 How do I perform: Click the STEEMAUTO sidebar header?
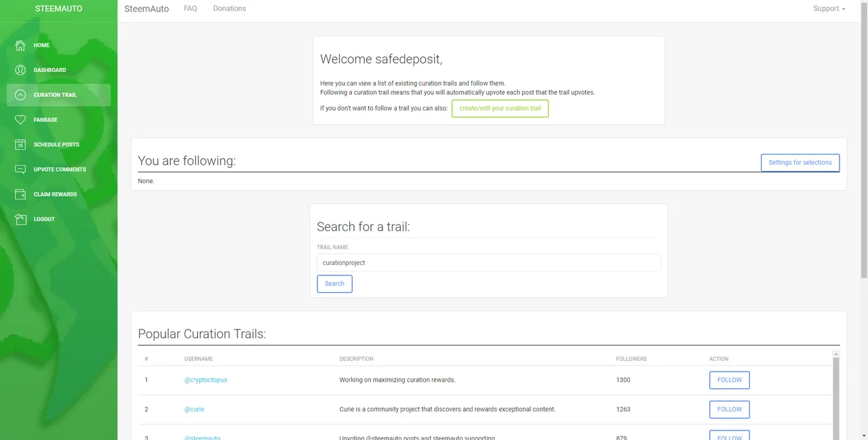coord(58,9)
